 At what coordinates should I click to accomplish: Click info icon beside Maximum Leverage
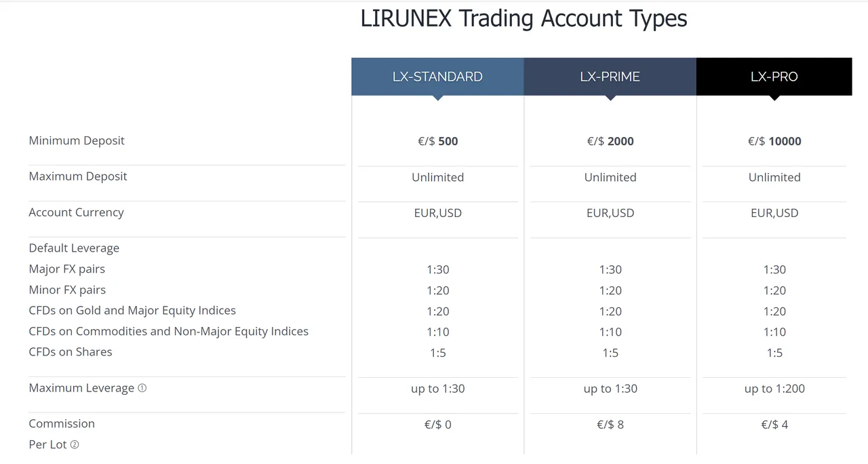point(142,388)
